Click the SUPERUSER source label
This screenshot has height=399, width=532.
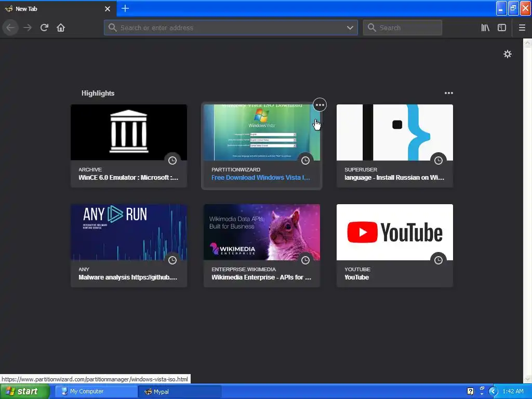(x=361, y=169)
